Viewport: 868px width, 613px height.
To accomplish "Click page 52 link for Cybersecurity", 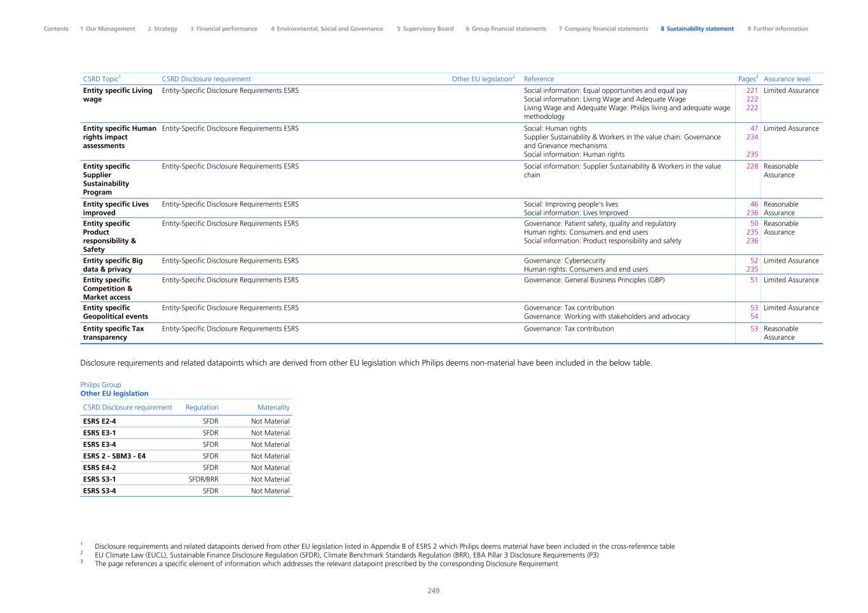I will click(754, 261).
